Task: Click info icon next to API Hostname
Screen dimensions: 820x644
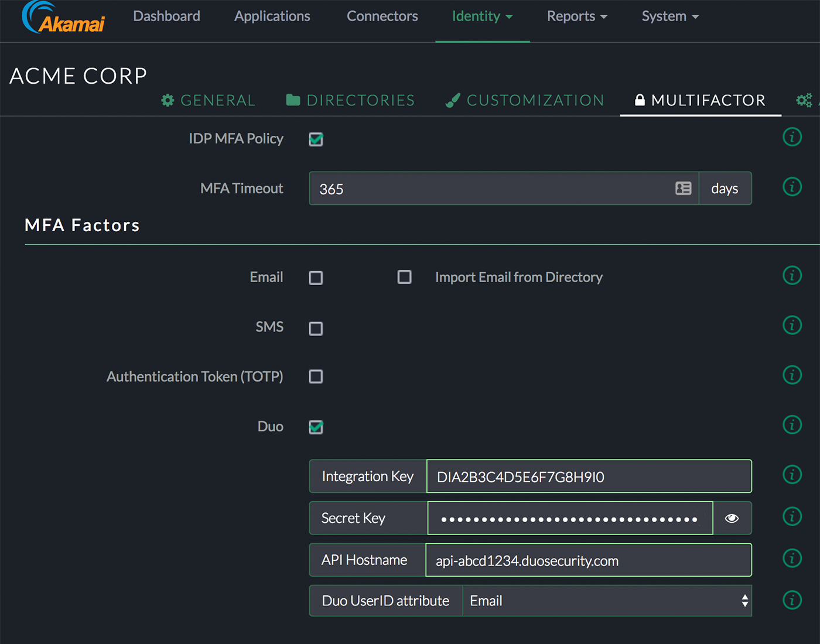Action: coord(792,559)
